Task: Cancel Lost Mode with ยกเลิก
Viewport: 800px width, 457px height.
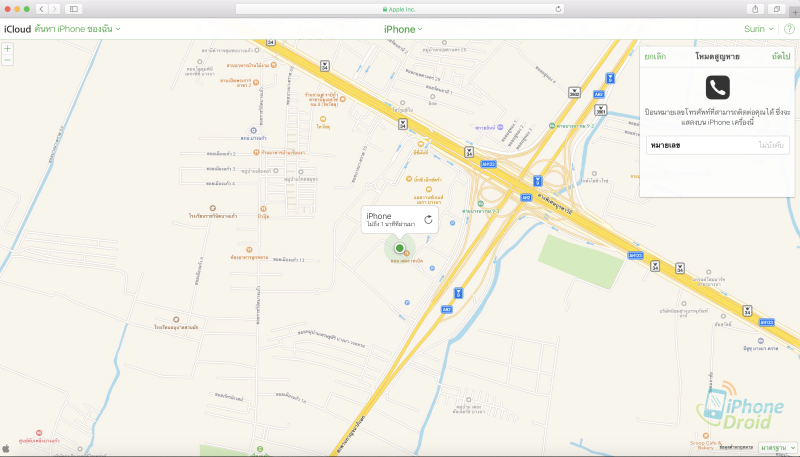Action: coord(655,57)
